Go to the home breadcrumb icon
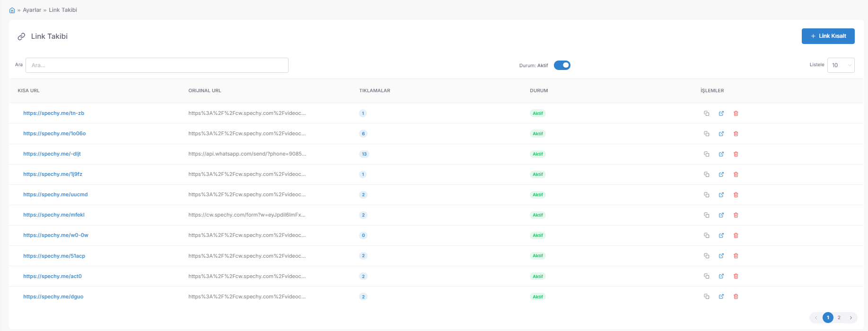This screenshot has width=868, height=331. [12, 10]
